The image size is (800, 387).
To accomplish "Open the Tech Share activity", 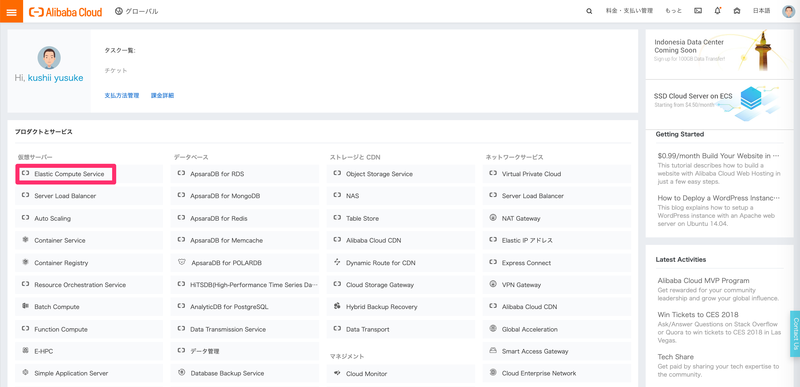I will coord(676,356).
